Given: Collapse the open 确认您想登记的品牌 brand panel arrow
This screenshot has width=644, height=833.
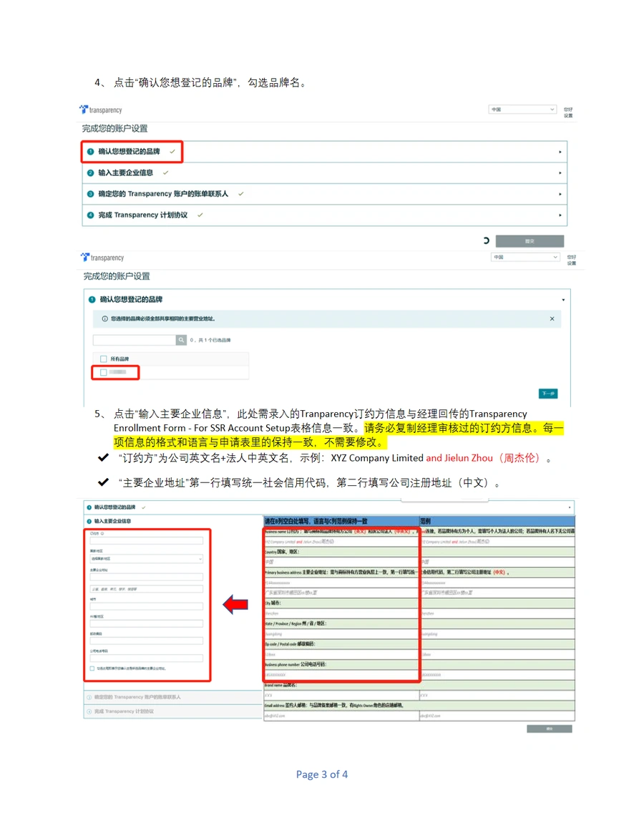Looking at the screenshot, I should pos(563,300).
